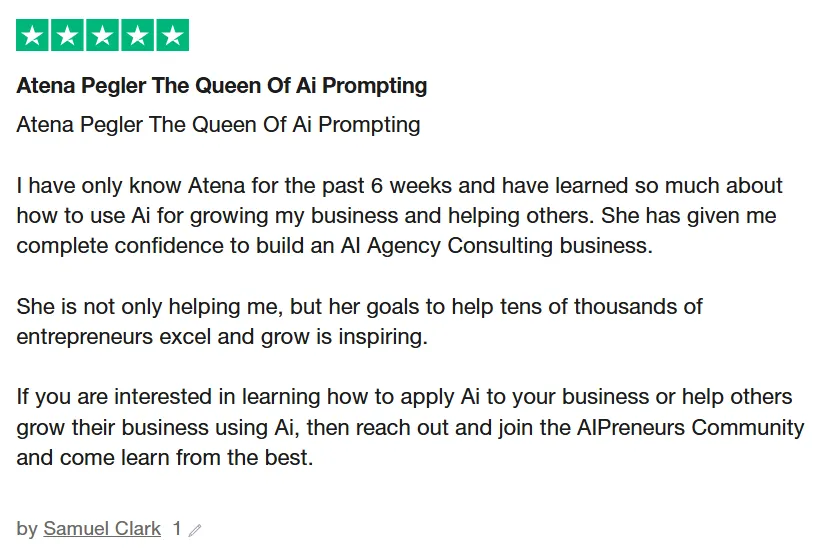Click the second green rating star
The width and height of the screenshot is (830, 549).
68,36
